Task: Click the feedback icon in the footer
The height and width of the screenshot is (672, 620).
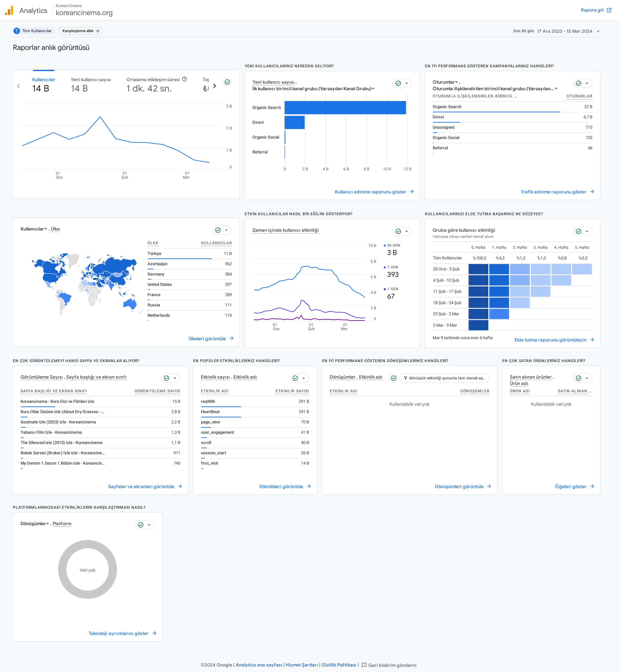Action: tap(364, 665)
